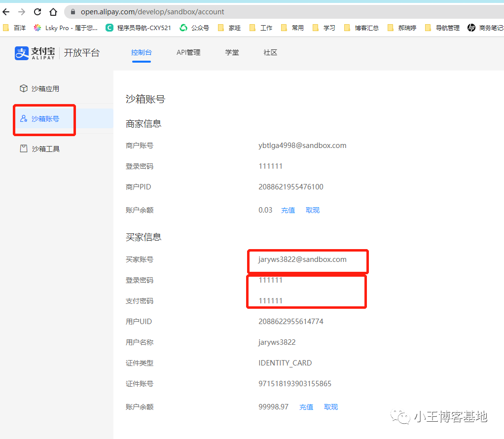
Task: Switch to the API管理 tab
Action: point(188,52)
